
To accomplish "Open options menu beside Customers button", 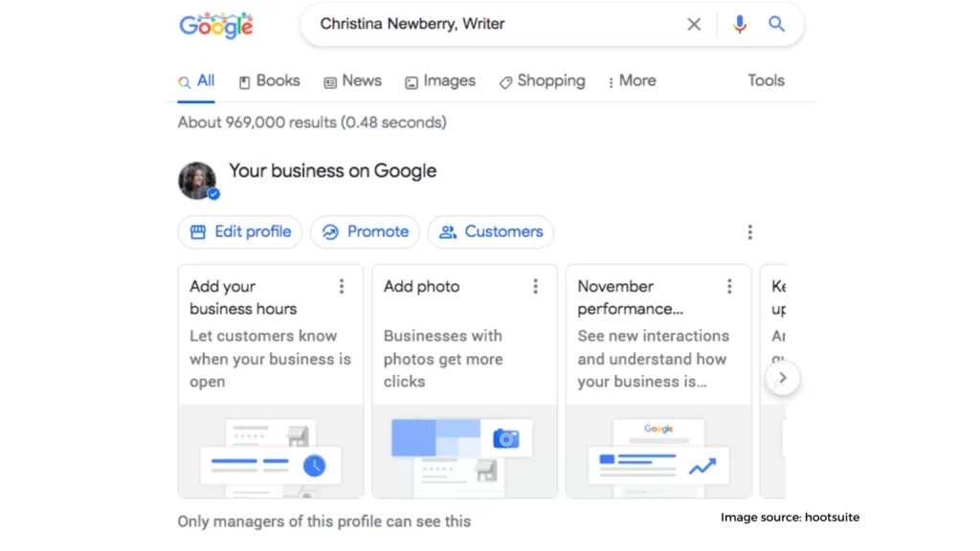I will coord(750,232).
